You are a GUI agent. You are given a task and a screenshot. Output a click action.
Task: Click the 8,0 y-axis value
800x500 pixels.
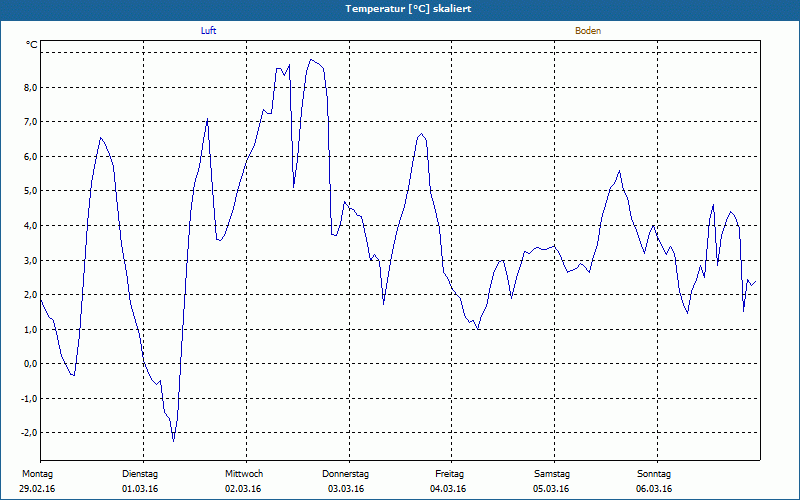31,87
